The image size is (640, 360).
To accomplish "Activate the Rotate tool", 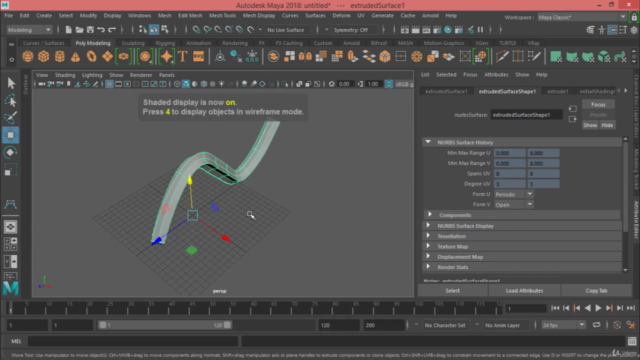I will (11, 152).
